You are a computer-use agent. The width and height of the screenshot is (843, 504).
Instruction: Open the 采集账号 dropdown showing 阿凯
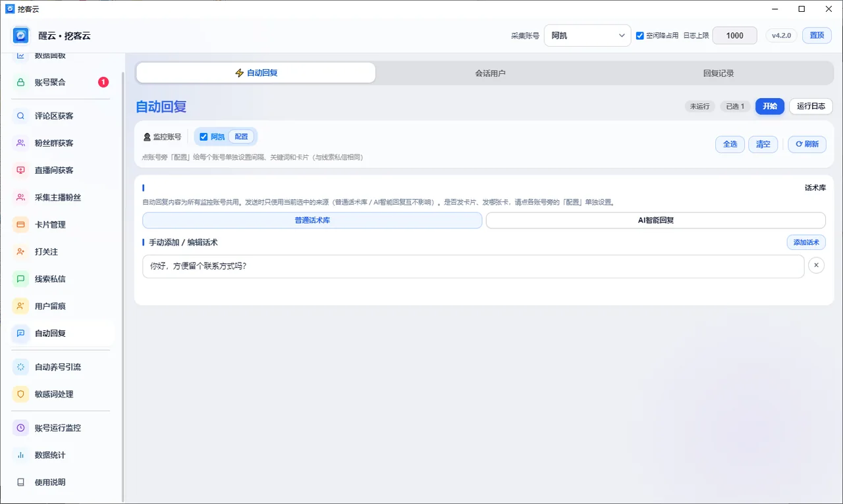tap(587, 36)
